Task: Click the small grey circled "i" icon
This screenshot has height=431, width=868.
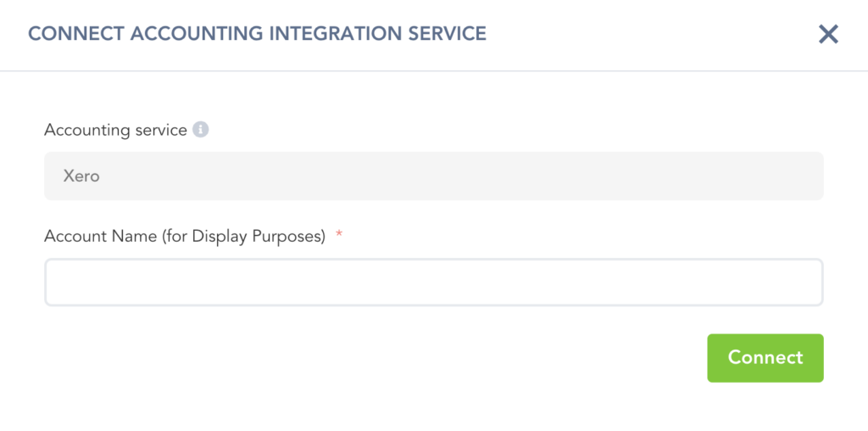Action: [x=201, y=130]
